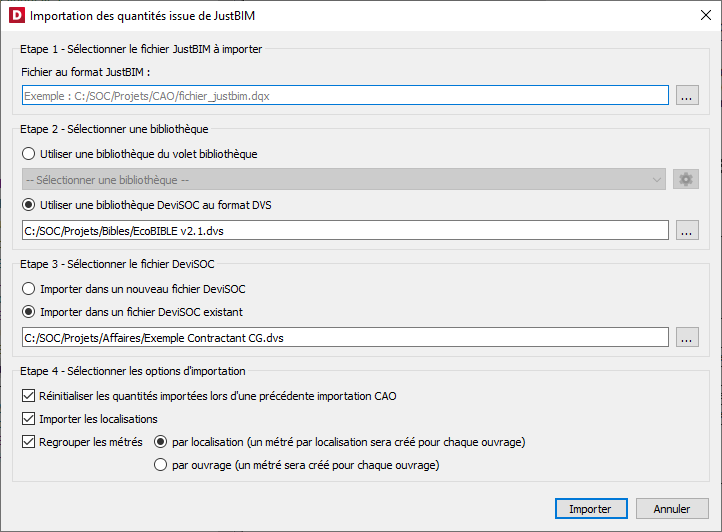Browse for the existing DeviSOC file
The width and height of the screenshot is (722, 532).
click(687, 337)
